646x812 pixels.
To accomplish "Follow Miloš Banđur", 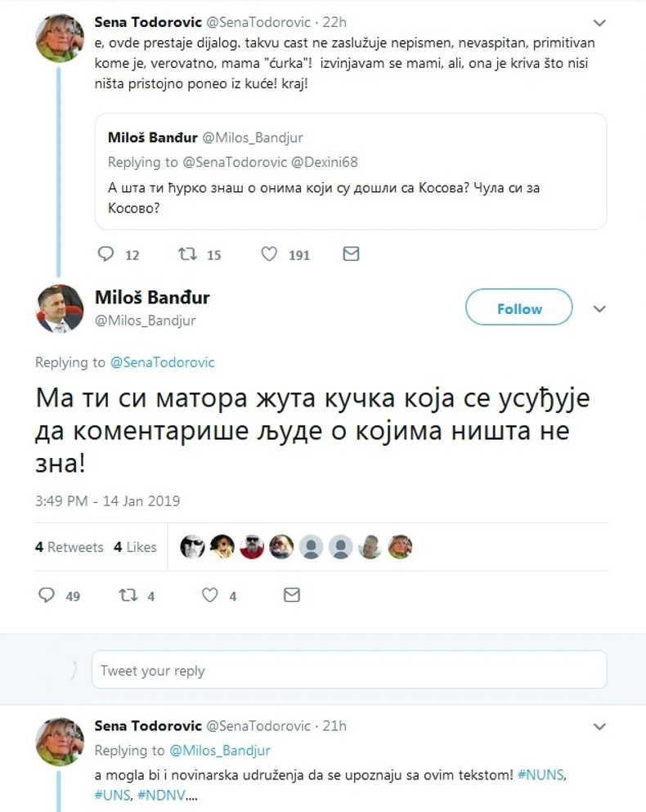I will [x=518, y=308].
